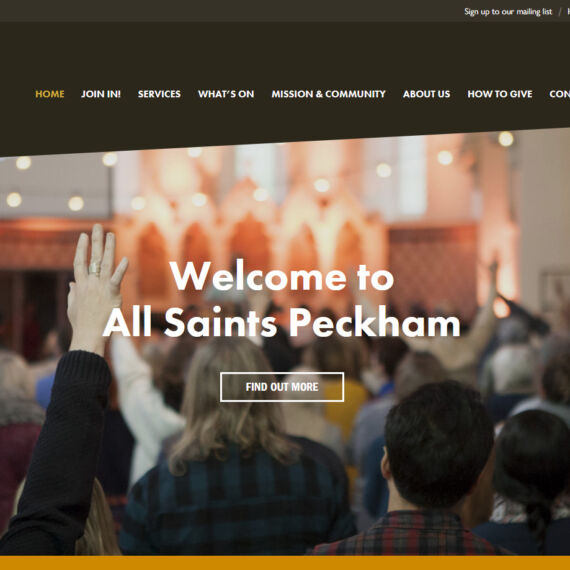Click the slash separator after mailing list
570x570 pixels.
(x=559, y=12)
